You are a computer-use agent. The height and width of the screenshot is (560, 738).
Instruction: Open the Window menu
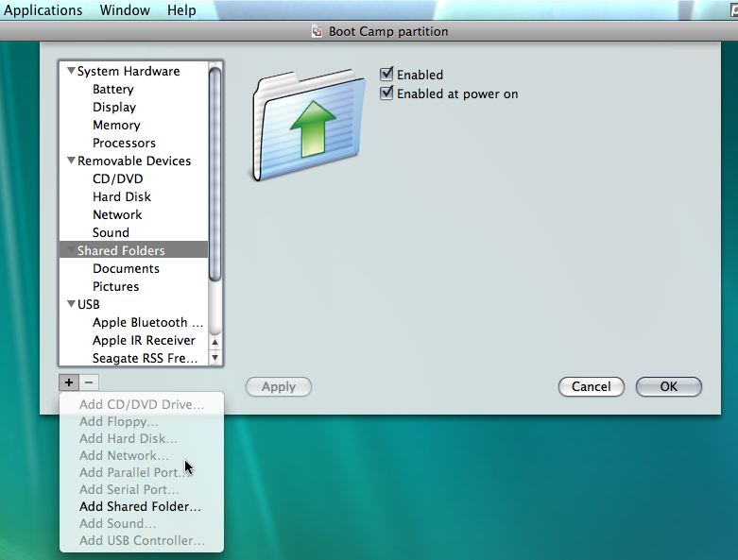pos(125,9)
